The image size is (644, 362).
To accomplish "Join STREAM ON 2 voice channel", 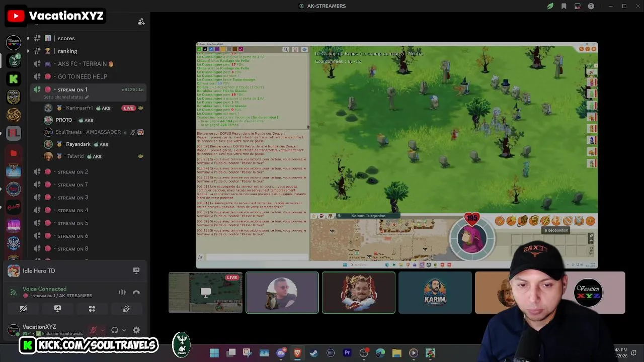I will click(x=73, y=172).
